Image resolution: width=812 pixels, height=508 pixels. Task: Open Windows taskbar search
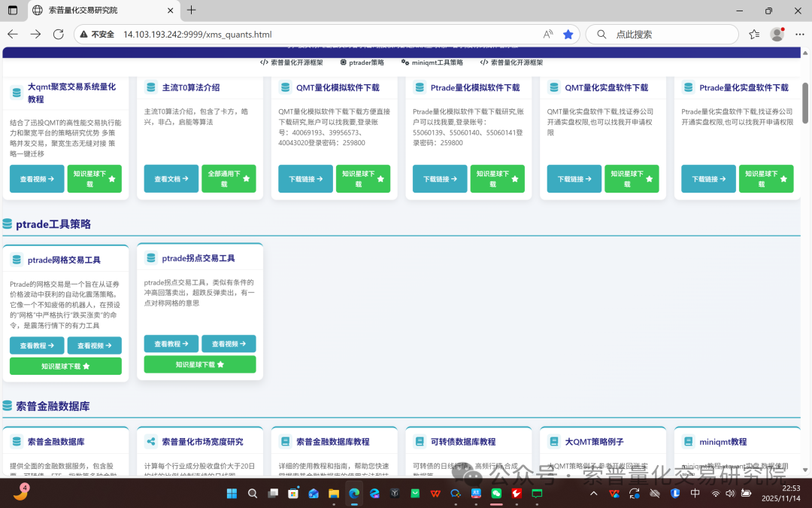[252, 494]
